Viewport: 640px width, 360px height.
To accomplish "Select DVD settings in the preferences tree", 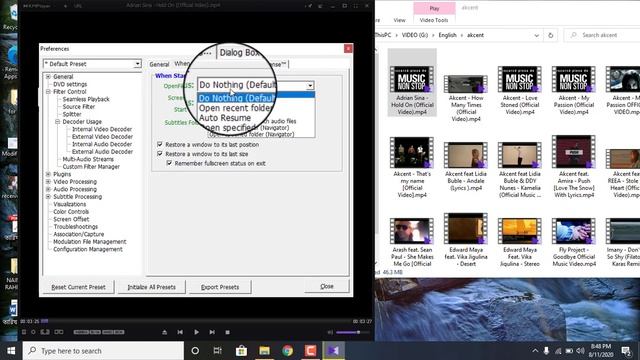I will tap(70, 84).
